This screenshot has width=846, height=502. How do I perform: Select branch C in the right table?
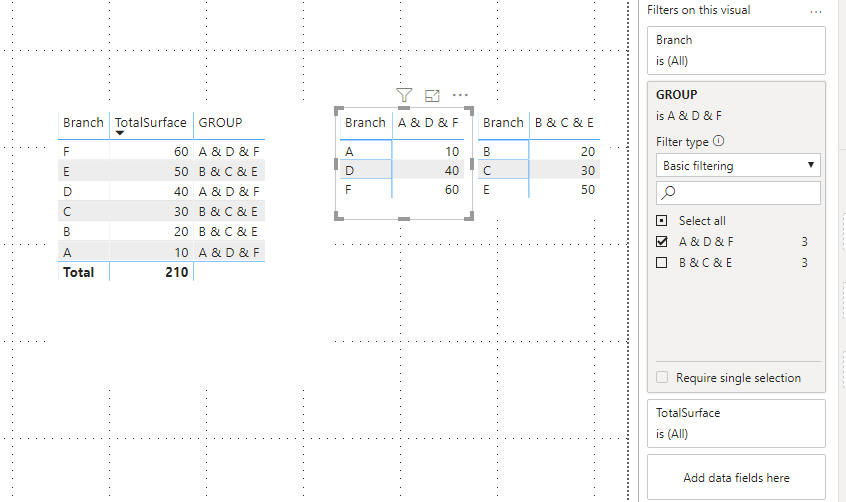point(487,171)
